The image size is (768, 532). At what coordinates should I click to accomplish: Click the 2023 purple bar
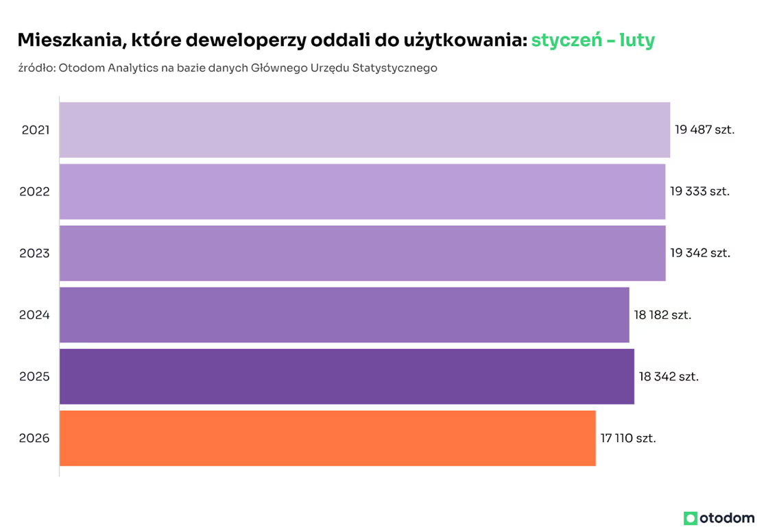coord(362,253)
